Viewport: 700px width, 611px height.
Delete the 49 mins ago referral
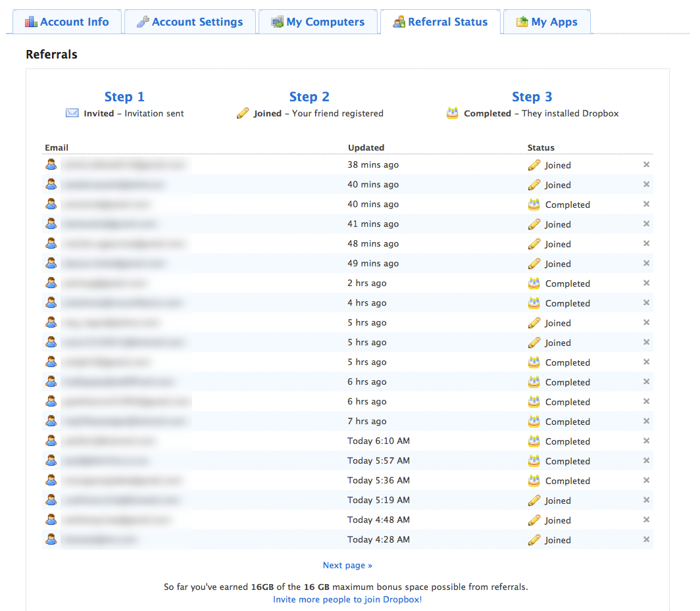(x=646, y=263)
